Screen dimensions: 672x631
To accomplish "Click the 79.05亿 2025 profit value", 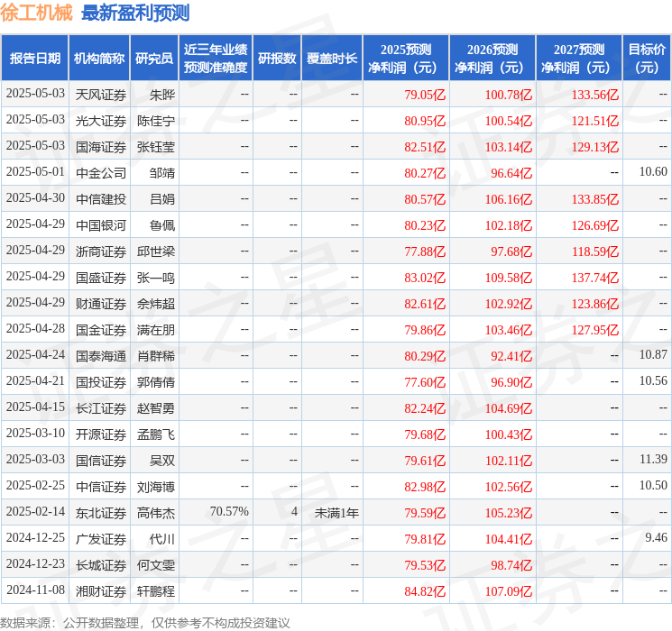I will 425,95.
